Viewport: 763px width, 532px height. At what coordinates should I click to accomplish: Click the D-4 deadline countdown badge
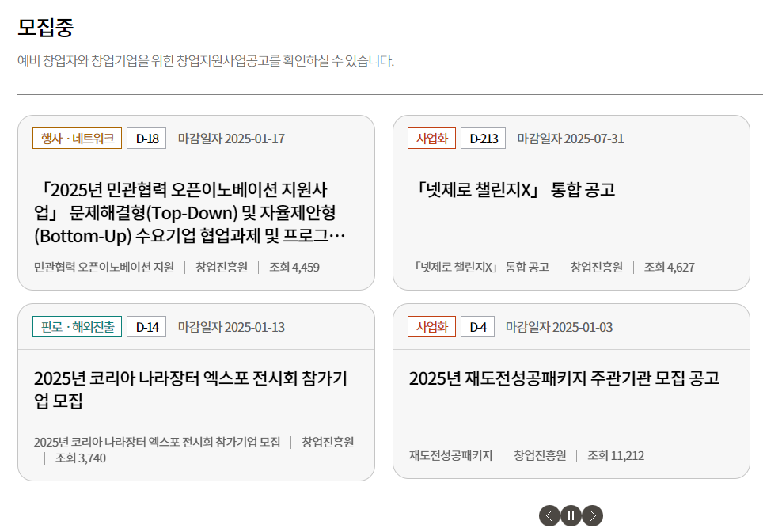pos(480,325)
